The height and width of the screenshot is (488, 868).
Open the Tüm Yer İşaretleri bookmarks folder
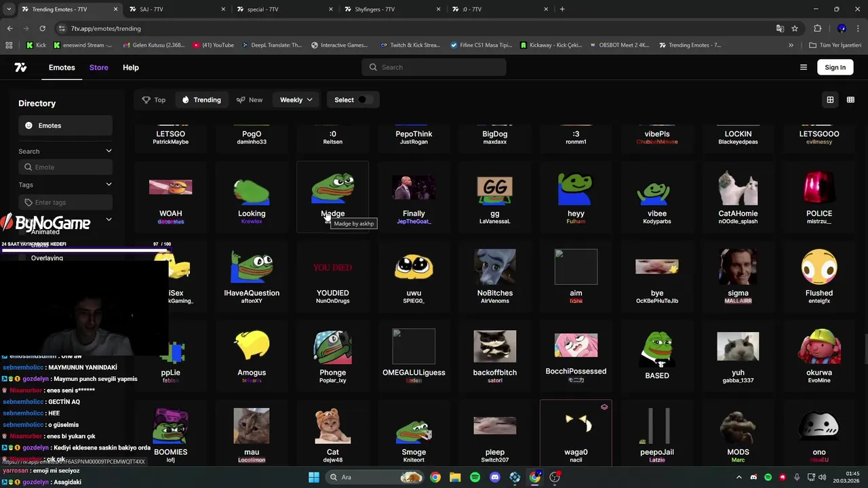pyautogui.click(x=835, y=45)
